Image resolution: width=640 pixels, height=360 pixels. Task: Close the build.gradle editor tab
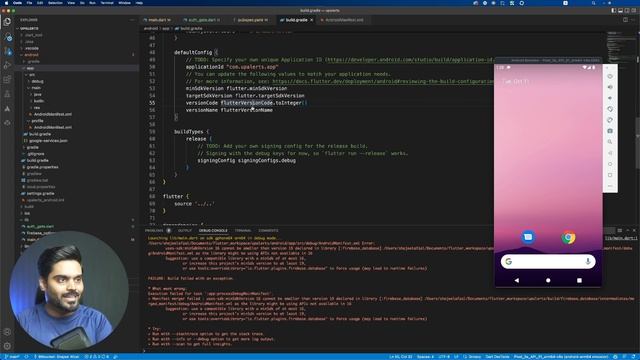312,20
